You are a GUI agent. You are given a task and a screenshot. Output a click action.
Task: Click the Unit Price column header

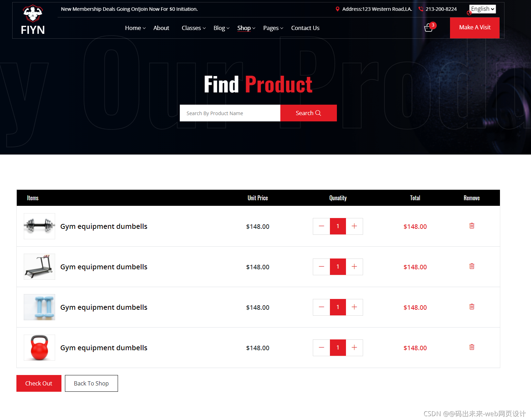[258, 198]
